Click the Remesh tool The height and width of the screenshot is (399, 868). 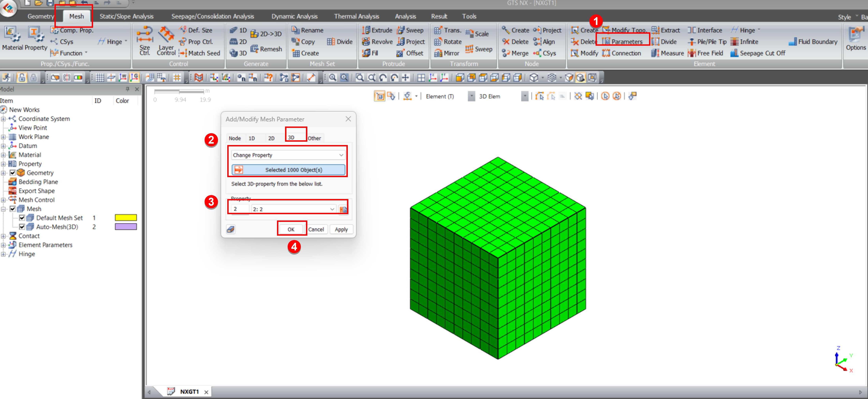click(266, 49)
